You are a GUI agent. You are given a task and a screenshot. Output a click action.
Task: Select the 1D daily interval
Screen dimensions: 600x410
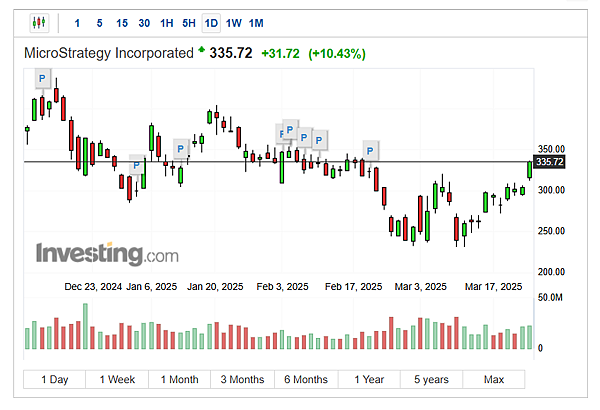pos(211,23)
